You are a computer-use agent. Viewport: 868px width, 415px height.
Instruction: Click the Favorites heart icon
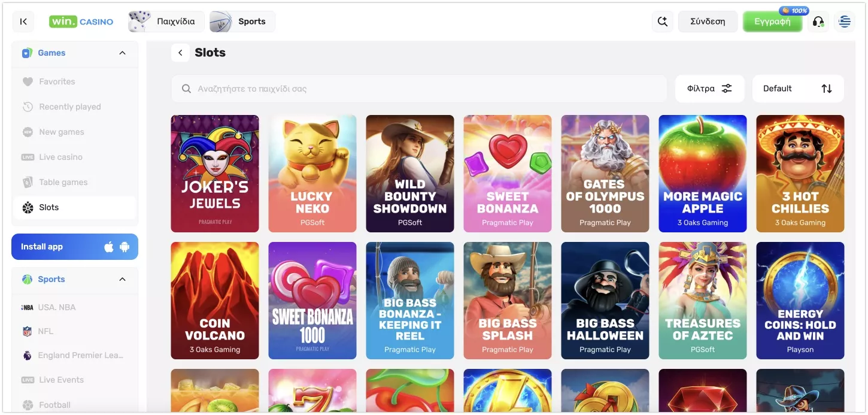point(28,81)
